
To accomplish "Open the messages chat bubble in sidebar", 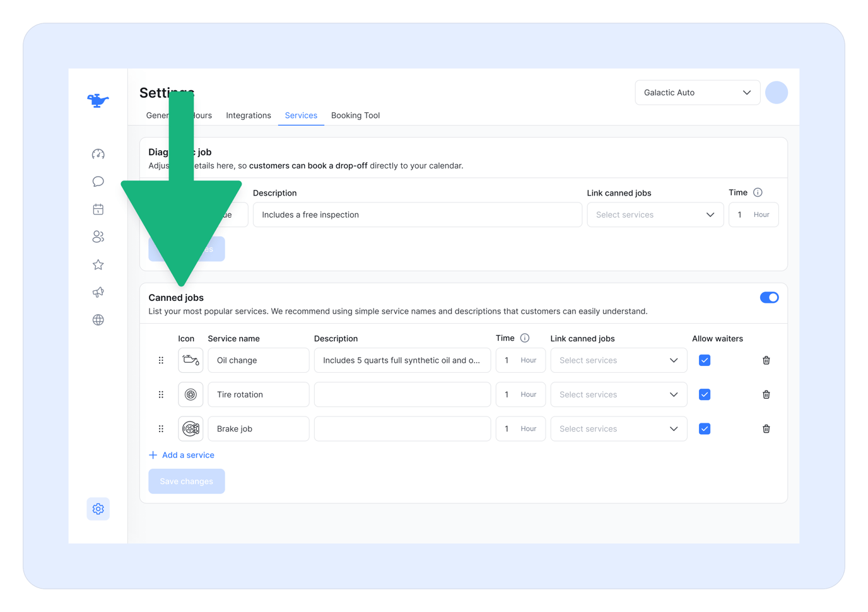I will click(x=98, y=181).
